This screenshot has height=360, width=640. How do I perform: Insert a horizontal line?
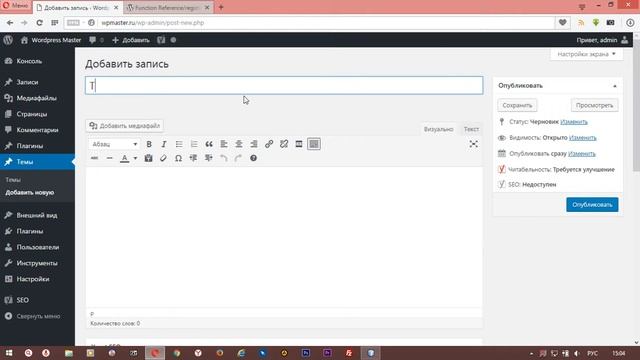click(109, 158)
